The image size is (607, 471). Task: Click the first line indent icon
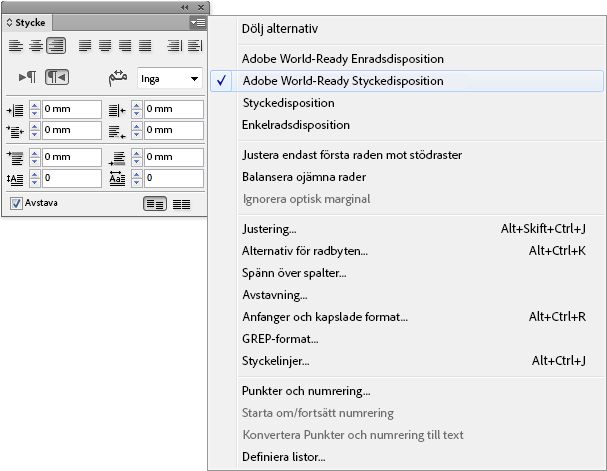tap(15, 132)
